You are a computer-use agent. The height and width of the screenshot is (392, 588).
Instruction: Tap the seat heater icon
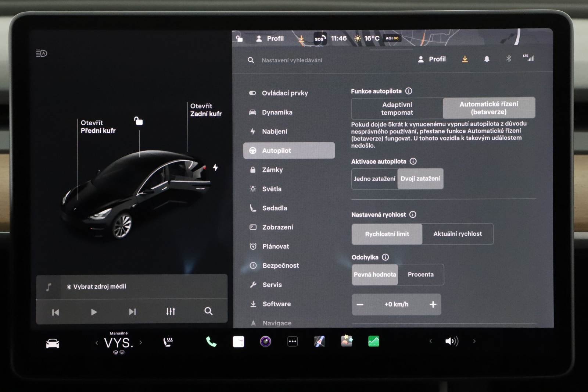click(x=168, y=342)
